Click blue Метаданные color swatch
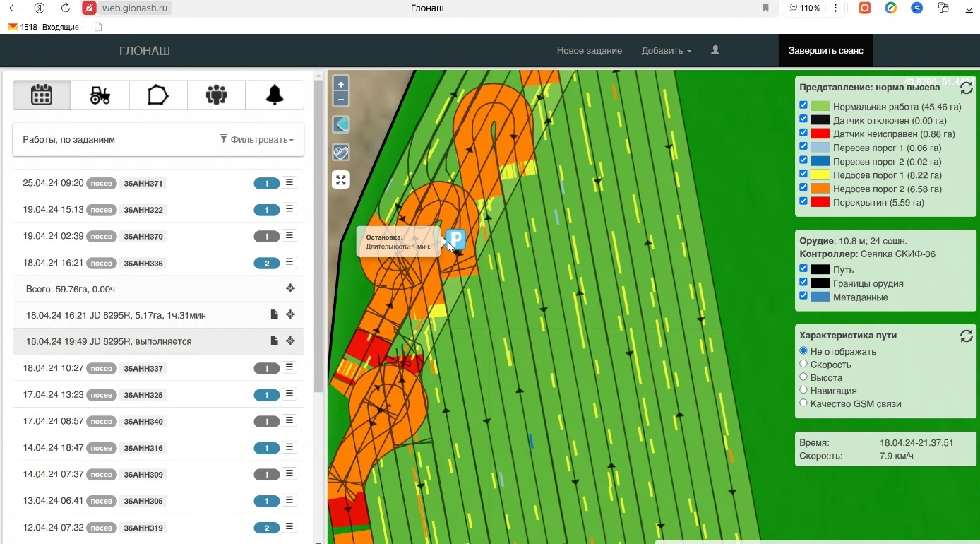The image size is (980, 544). point(820,297)
